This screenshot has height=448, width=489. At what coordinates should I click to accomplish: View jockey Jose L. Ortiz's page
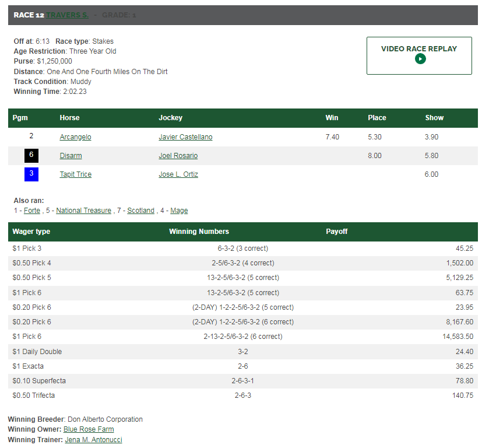[178, 174]
